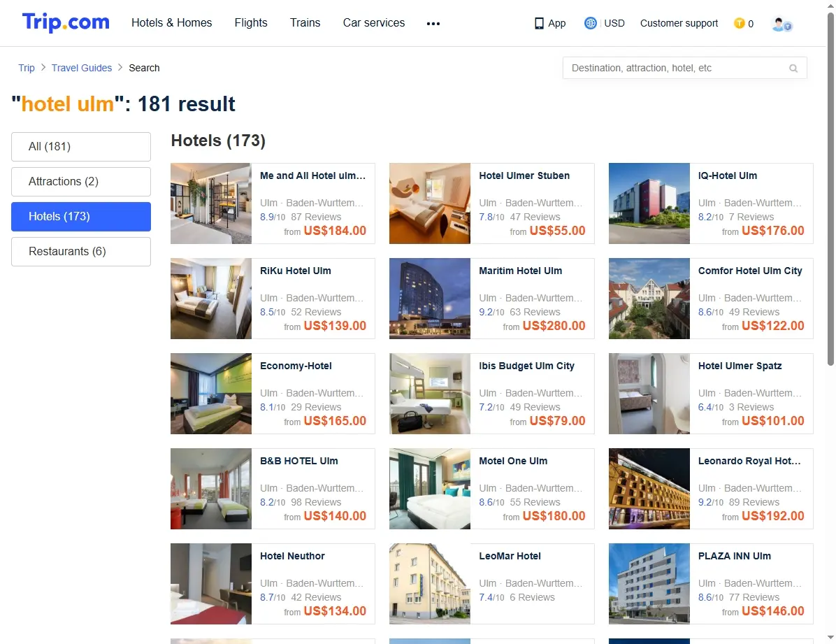The image size is (836, 644).
Task: Click the Maritim Hotel Ulm title
Action: [x=520, y=271]
